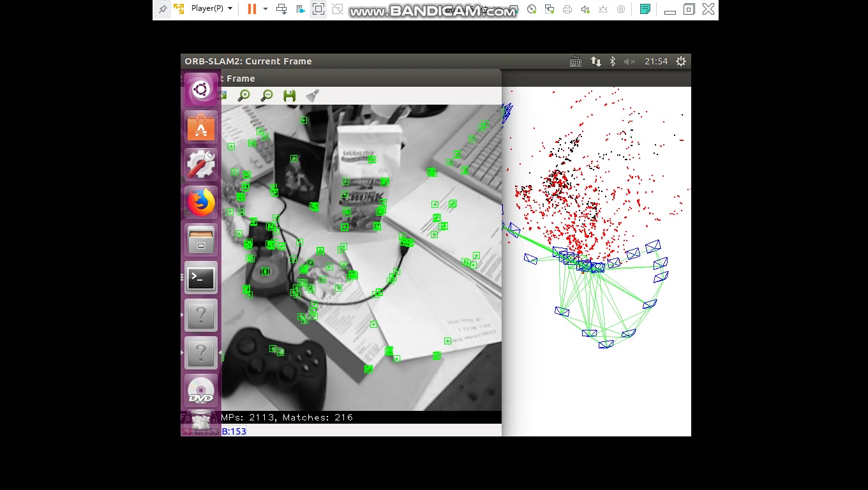Click the Matches: 216 status text

tap(318, 417)
